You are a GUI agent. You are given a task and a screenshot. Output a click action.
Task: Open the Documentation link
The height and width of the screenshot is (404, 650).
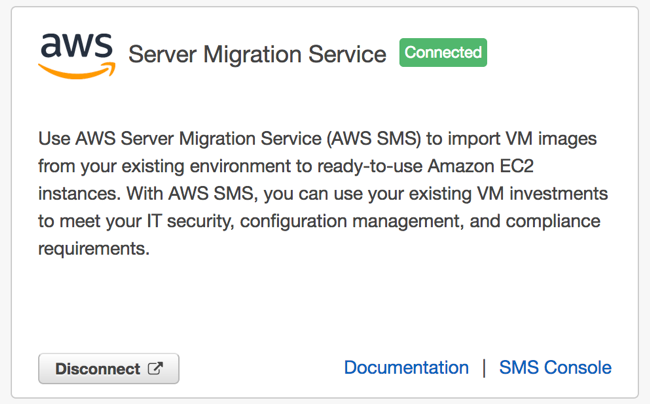coord(406,368)
